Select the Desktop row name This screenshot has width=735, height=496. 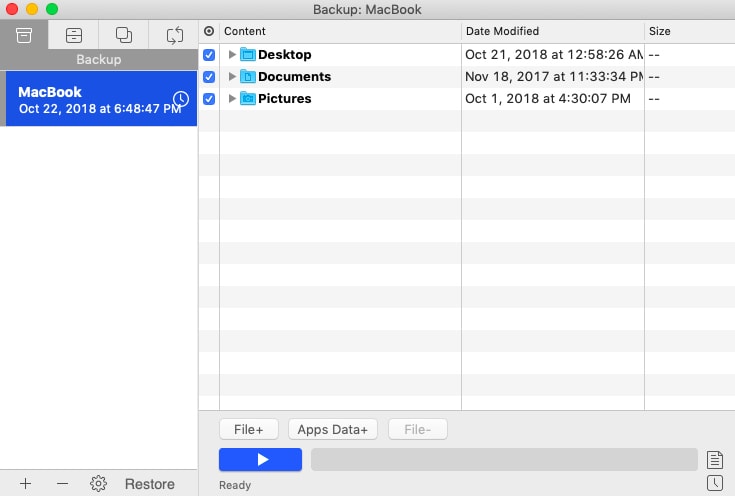point(285,54)
